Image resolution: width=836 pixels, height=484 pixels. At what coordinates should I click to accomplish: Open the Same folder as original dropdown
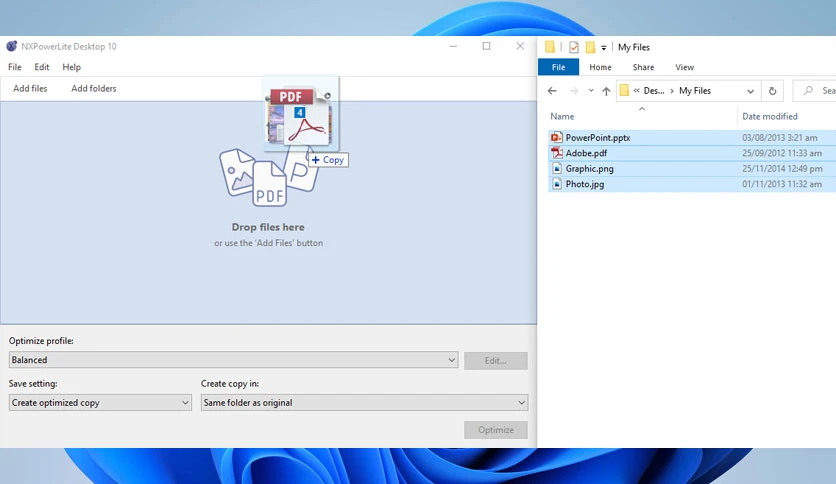pos(364,402)
